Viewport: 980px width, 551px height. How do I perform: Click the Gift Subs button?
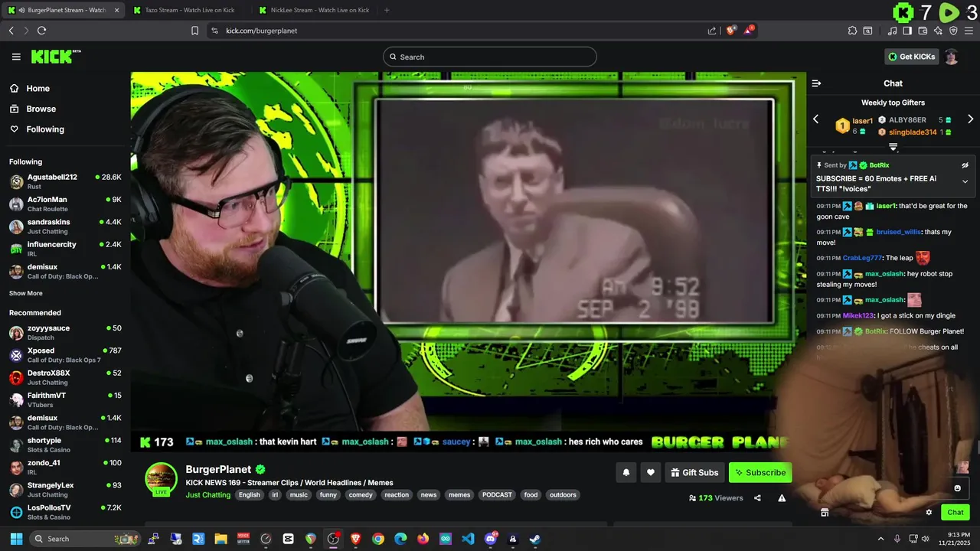pos(694,472)
